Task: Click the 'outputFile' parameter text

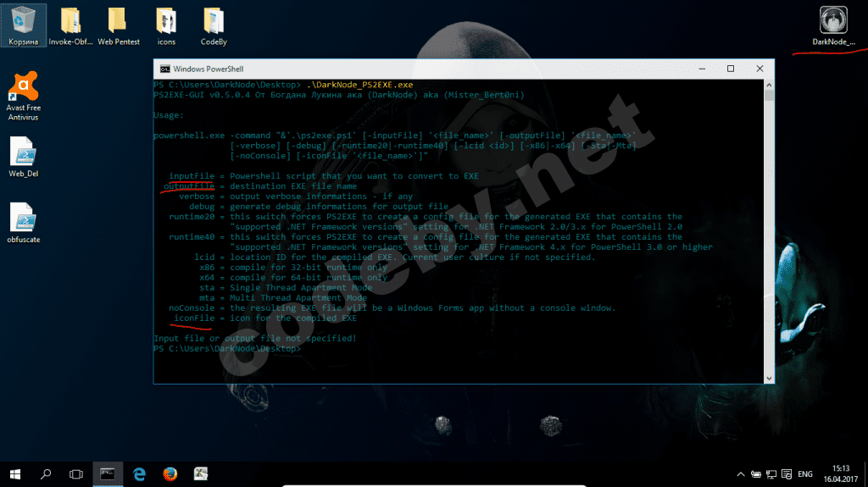Action: coord(189,186)
